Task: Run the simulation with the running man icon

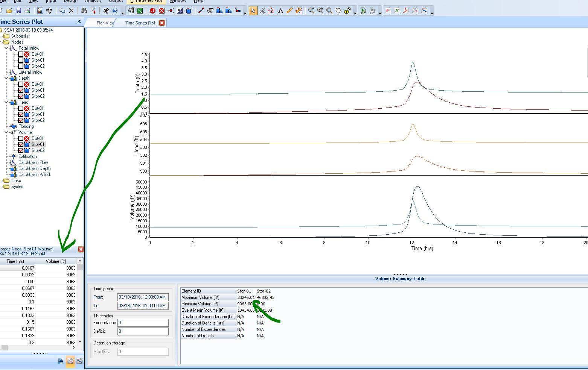Action: pos(106,11)
